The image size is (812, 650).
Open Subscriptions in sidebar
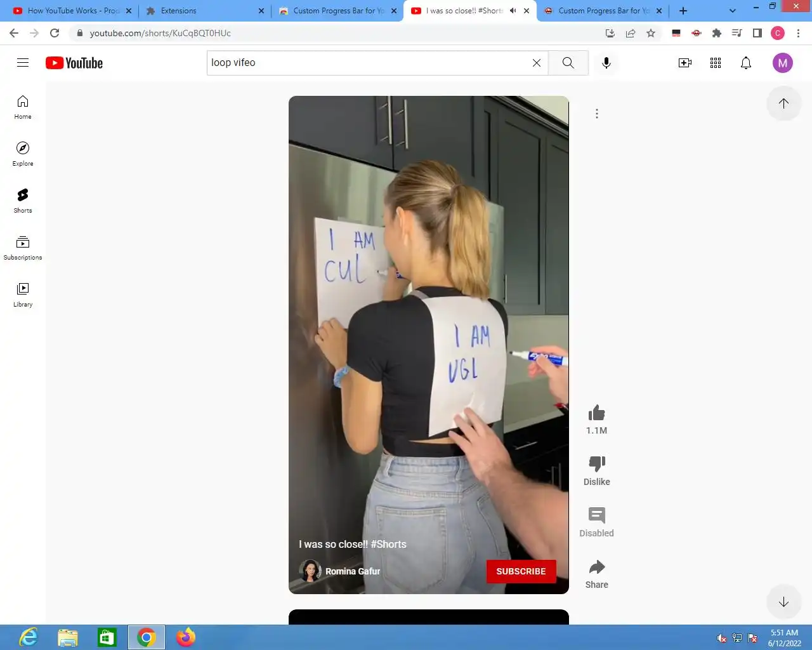click(23, 248)
